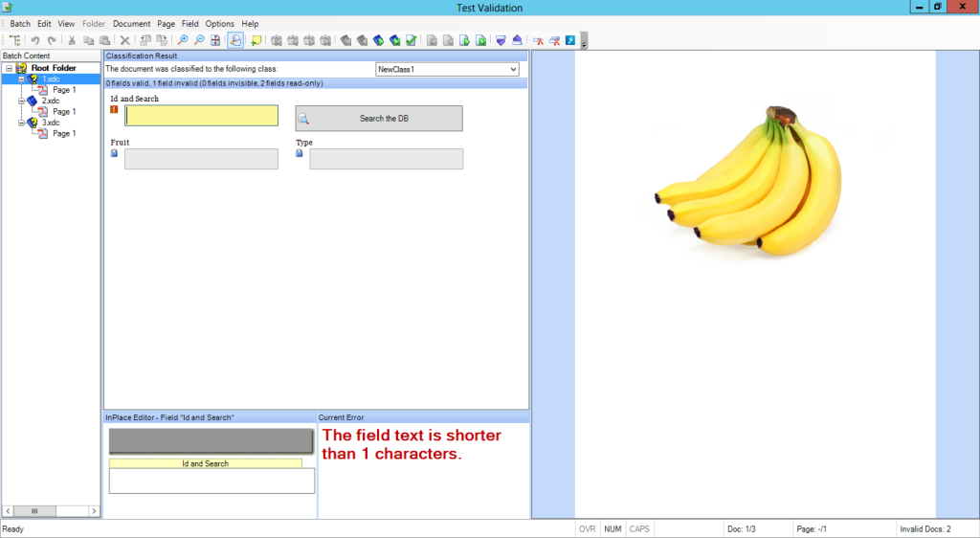This screenshot has height=538, width=980.
Task: Click the Undo arrow in toolbar
Action: pos(35,40)
